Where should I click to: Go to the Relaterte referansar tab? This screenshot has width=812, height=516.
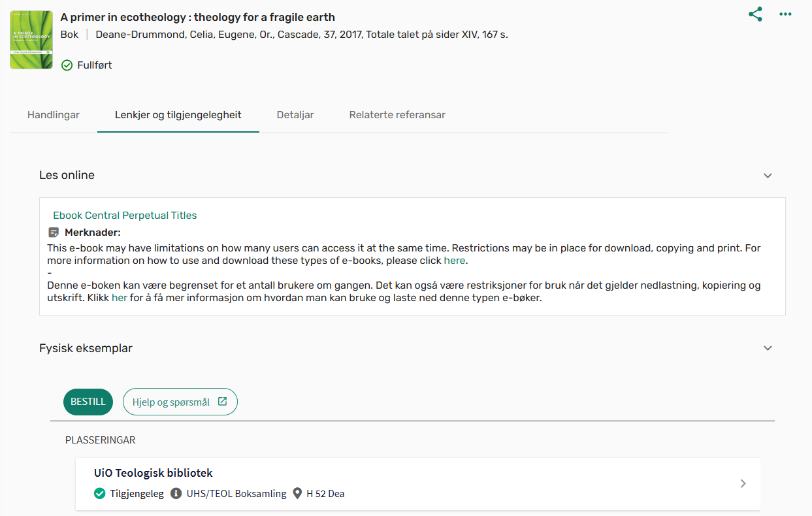pyautogui.click(x=397, y=115)
